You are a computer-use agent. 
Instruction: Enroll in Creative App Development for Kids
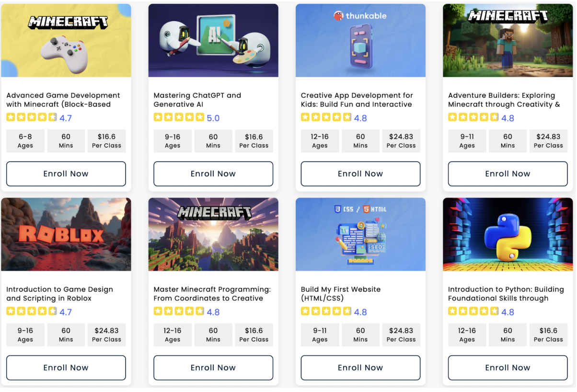coord(360,173)
